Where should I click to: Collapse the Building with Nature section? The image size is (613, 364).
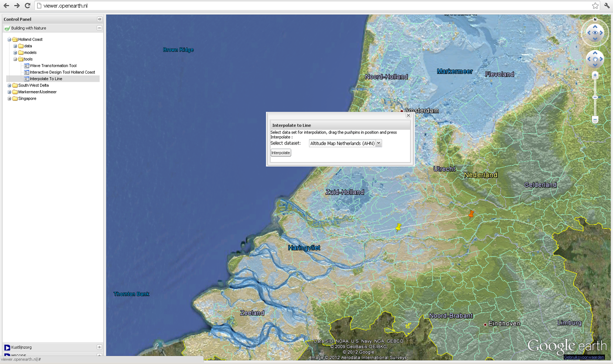[99, 28]
